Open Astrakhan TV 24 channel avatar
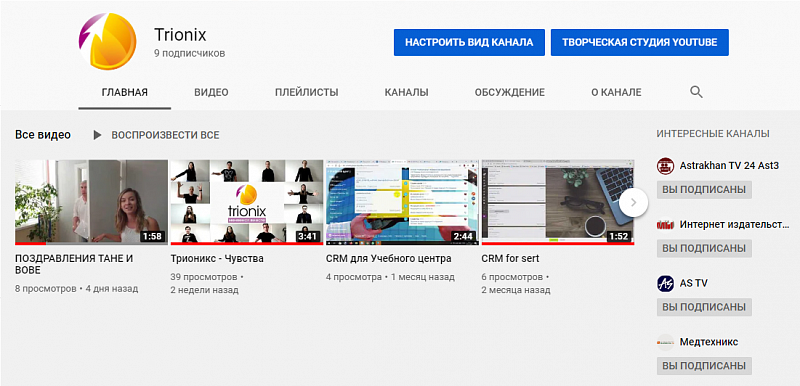The image size is (800, 386). [665, 166]
